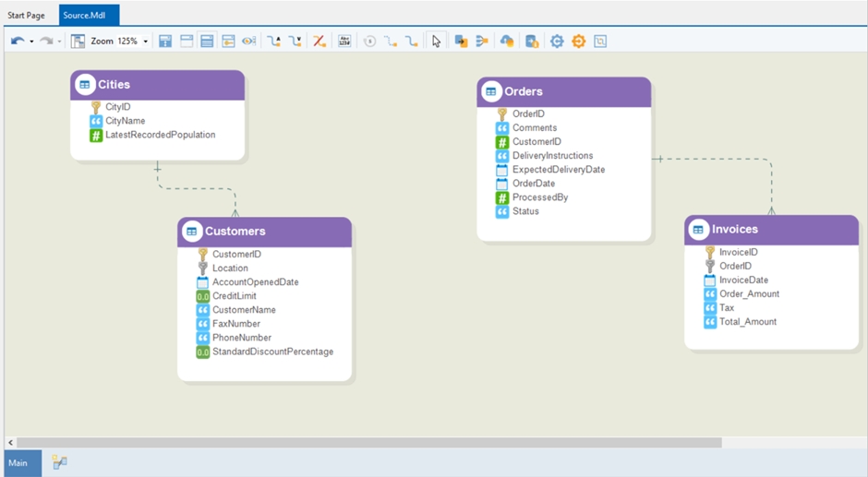The width and height of the screenshot is (868, 477).
Task: Click the Abc 123 data type icon
Action: pyautogui.click(x=344, y=42)
